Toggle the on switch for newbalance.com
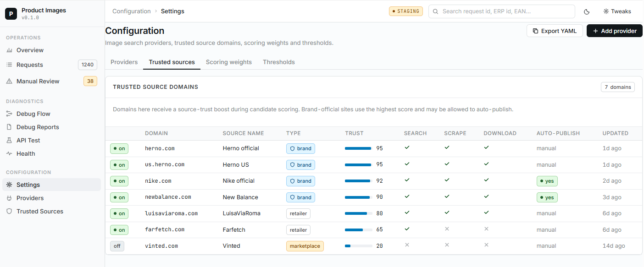The image size is (644, 267). (x=119, y=197)
